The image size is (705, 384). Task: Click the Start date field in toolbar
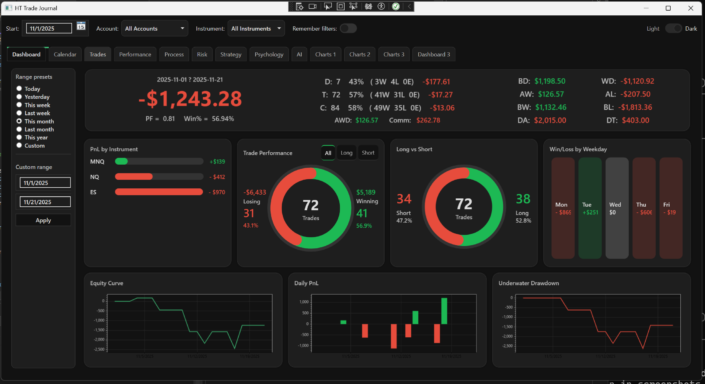click(49, 28)
